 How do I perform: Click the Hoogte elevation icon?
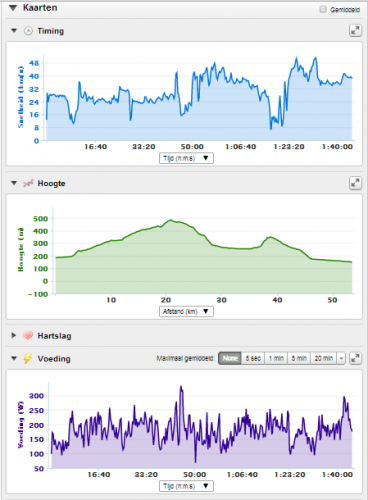pos(28,183)
